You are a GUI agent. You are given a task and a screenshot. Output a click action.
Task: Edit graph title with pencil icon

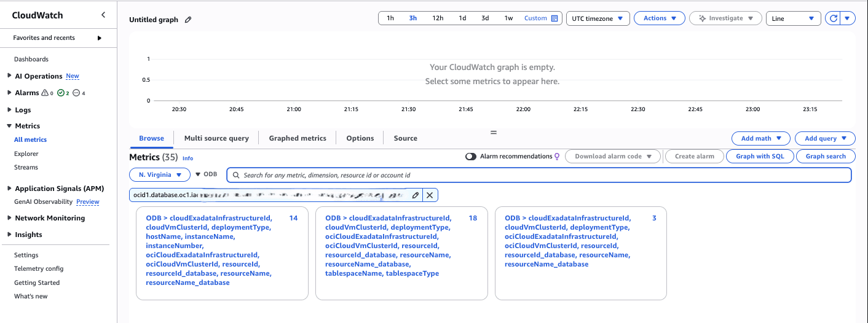[188, 20]
